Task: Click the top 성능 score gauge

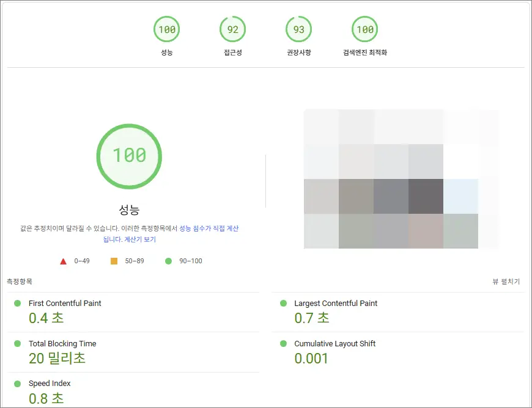Action: click(x=166, y=30)
